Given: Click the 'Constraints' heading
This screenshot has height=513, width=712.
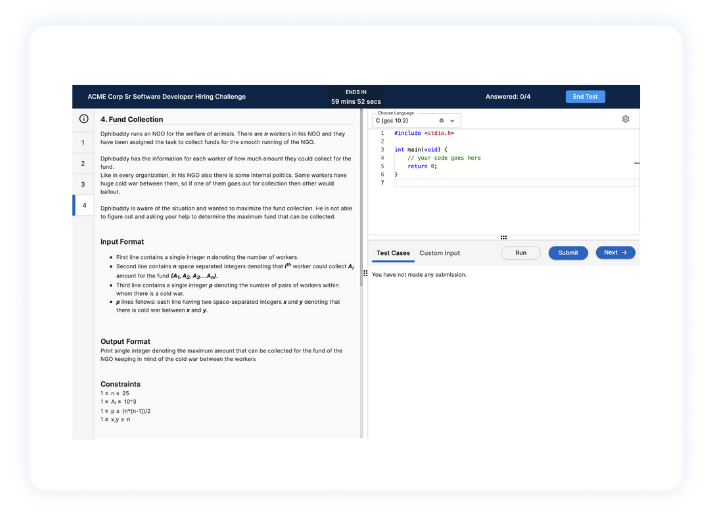Looking at the screenshot, I should pyautogui.click(x=120, y=384).
